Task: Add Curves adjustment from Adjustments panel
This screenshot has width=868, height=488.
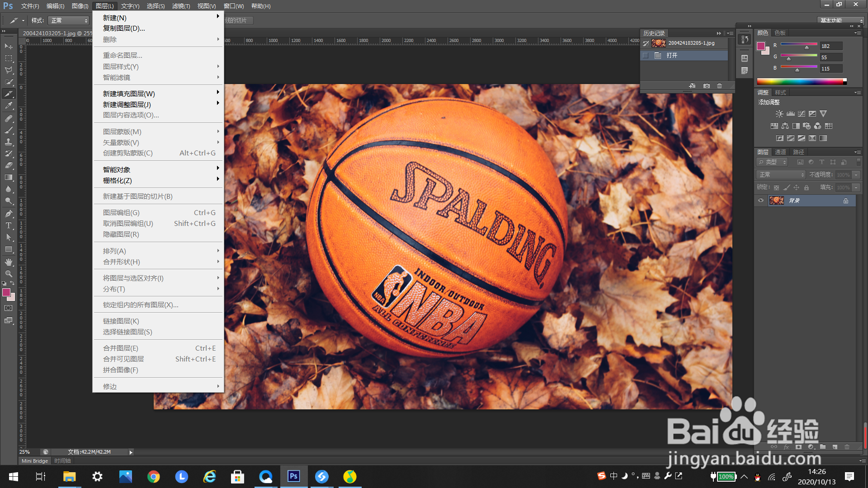Action: (801, 114)
